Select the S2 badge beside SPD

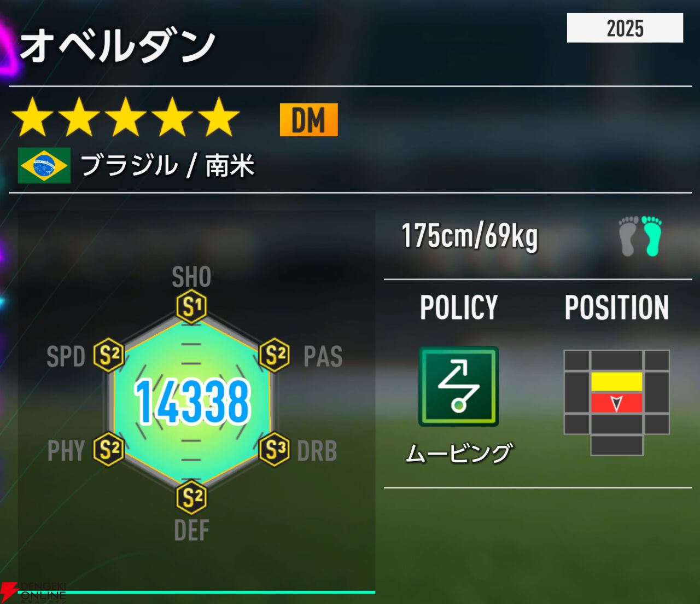point(109,356)
